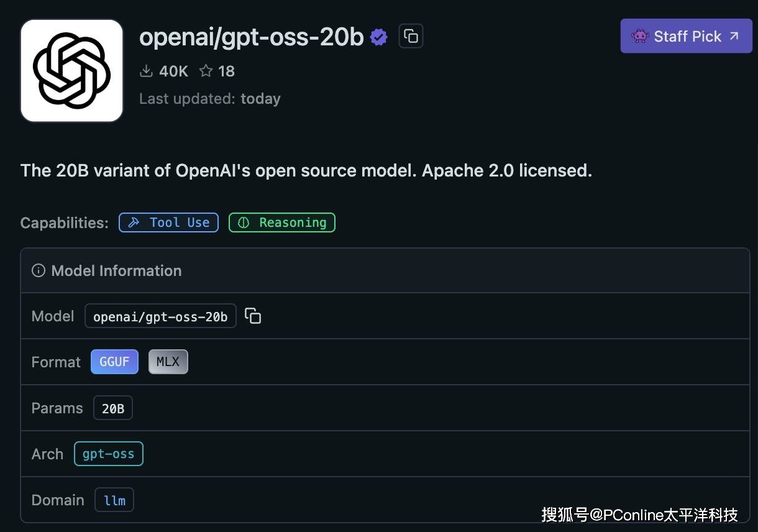758x532 pixels.
Task: Click the download count icon
Action: click(x=147, y=71)
